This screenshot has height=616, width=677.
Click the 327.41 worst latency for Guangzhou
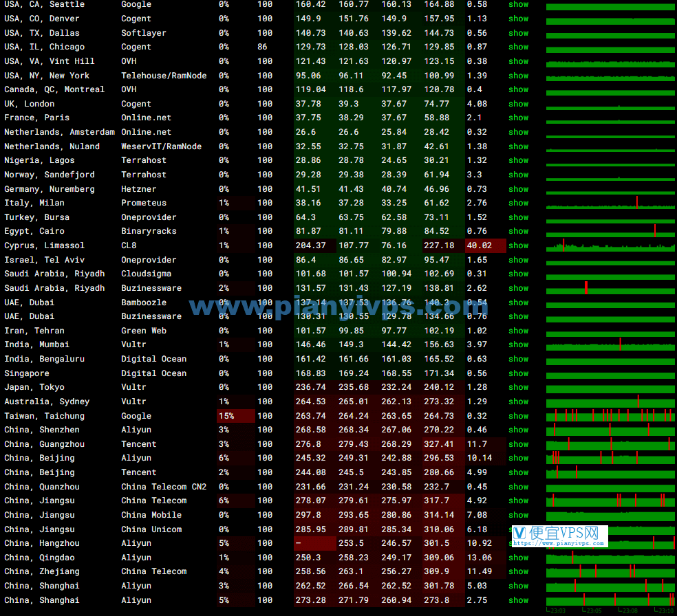point(439,444)
